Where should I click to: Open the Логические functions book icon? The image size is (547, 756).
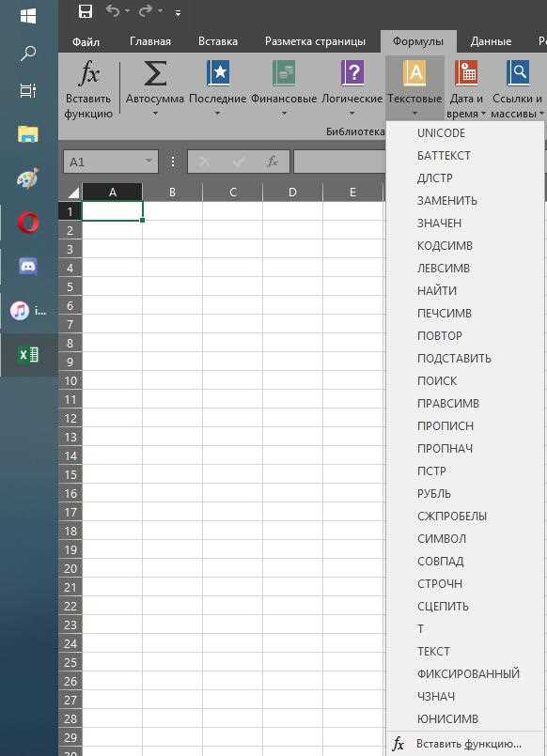pyautogui.click(x=352, y=73)
